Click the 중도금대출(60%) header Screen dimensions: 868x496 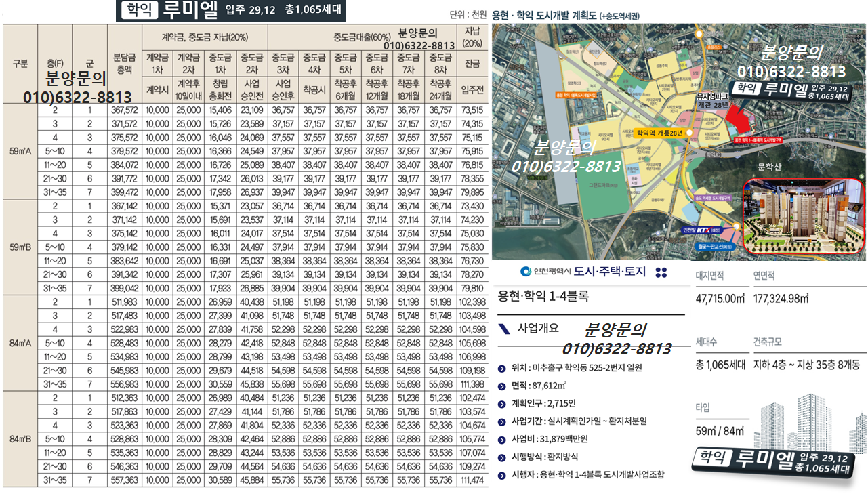tap(362, 36)
